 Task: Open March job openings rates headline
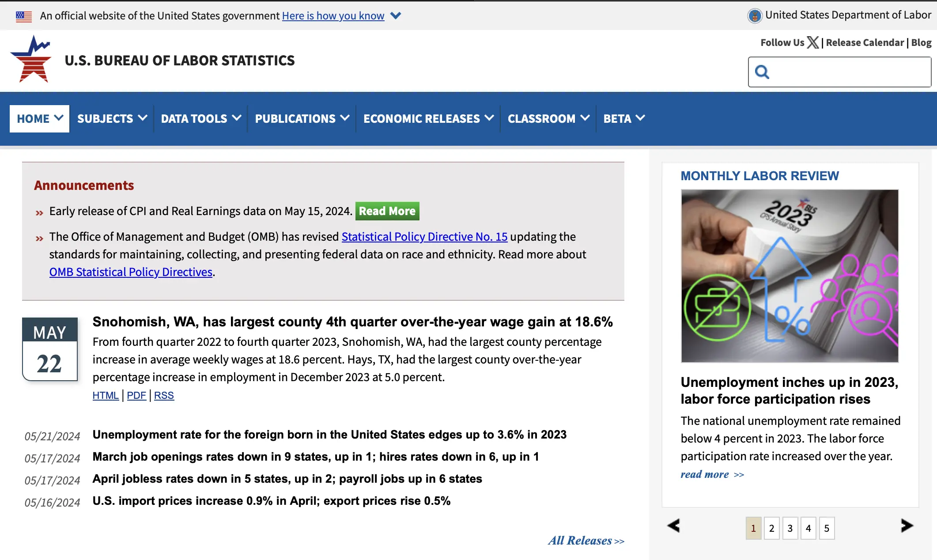[316, 457]
